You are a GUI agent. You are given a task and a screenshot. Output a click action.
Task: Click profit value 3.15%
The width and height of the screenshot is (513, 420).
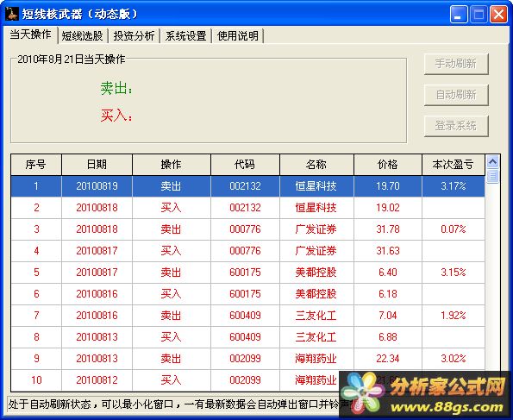454,273
